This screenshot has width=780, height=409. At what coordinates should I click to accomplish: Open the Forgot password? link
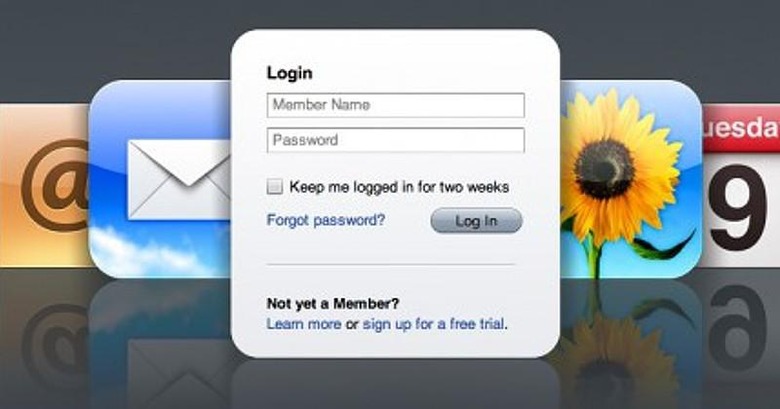[x=326, y=220]
